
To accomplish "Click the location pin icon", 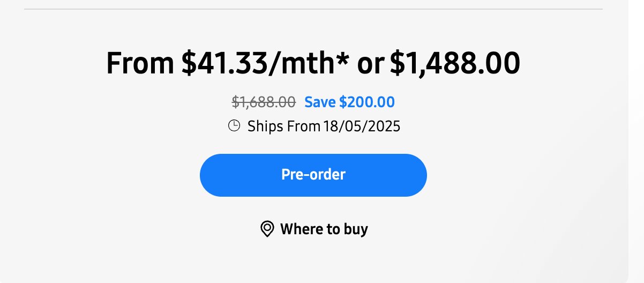I will click(267, 229).
